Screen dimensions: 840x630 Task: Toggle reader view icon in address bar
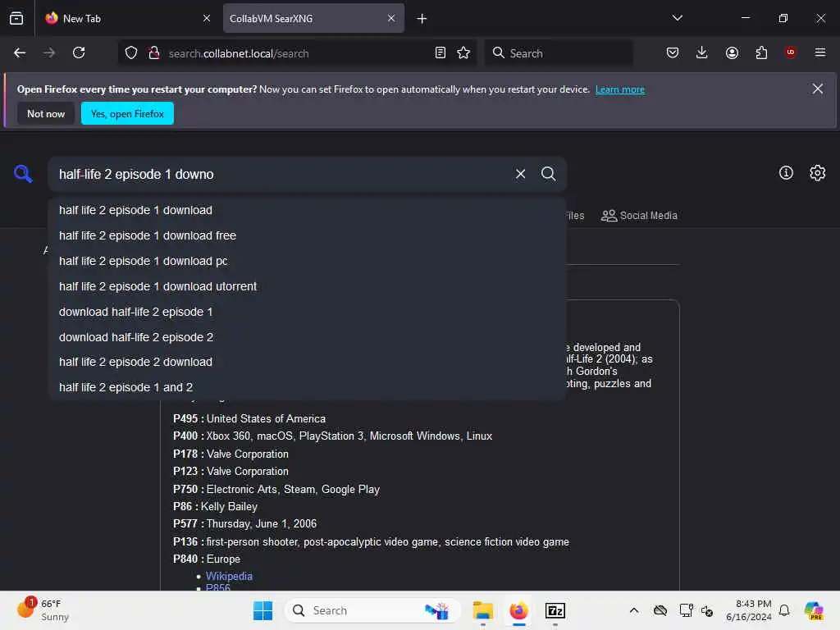(441, 52)
